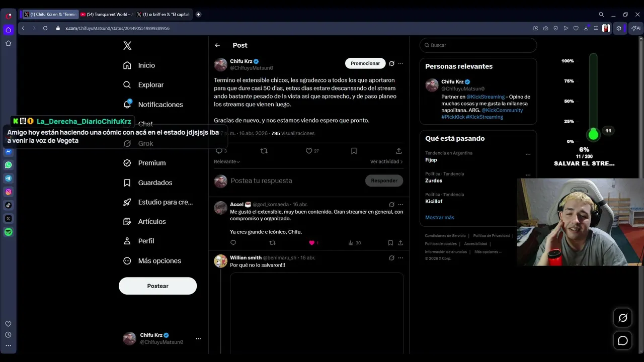Repost Accel's comment

(272, 243)
